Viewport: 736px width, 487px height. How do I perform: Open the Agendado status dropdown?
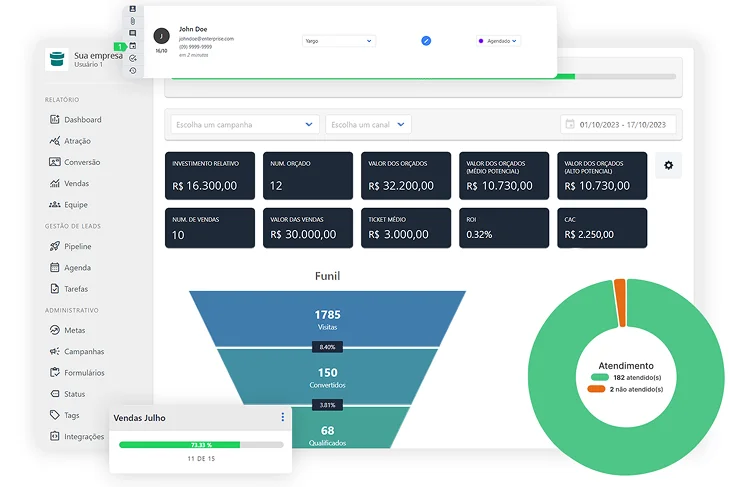pos(499,41)
